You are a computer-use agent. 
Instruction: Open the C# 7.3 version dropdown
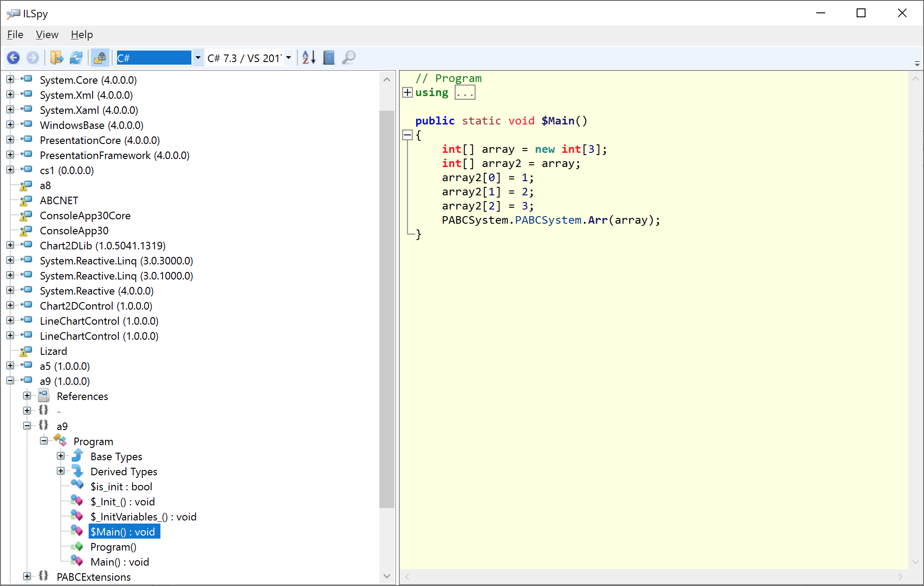pos(289,58)
